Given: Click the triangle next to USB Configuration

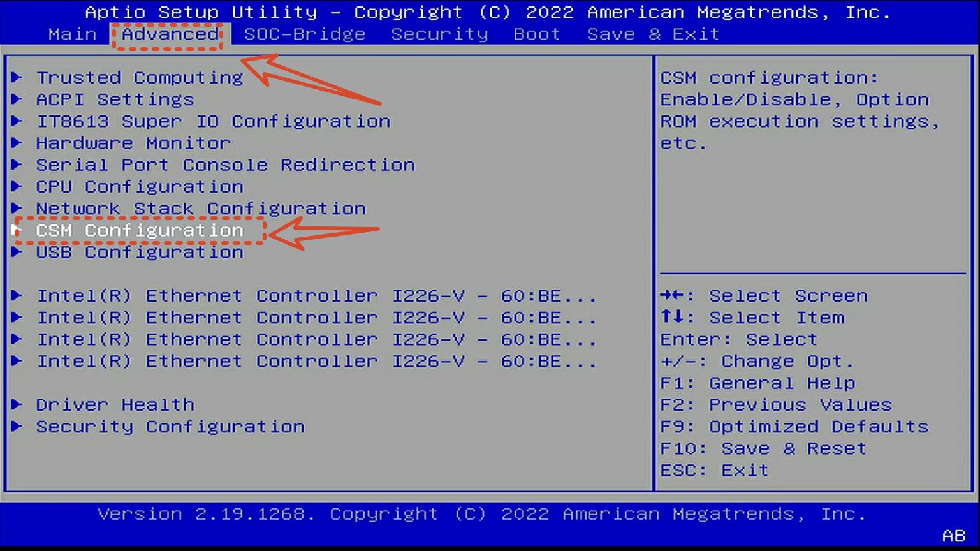Looking at the screenshot, I should (x=17, y=252).
